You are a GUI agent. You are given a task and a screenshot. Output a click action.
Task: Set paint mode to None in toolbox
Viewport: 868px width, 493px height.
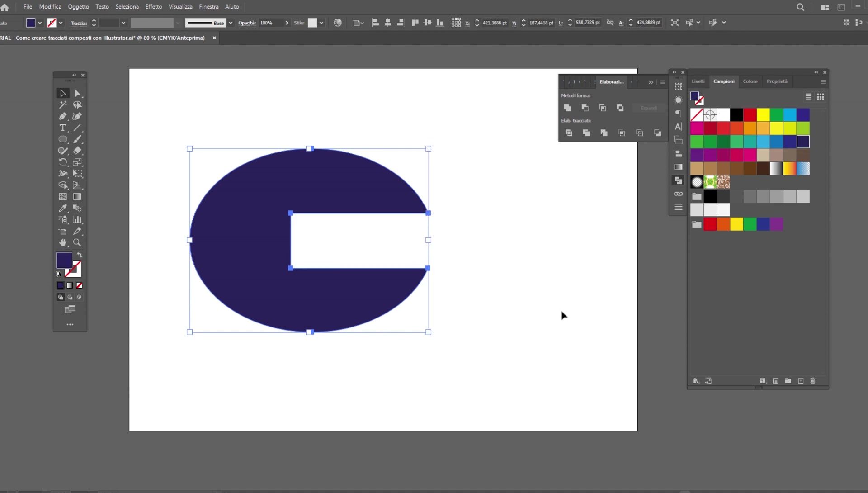(x=79, y=285)
